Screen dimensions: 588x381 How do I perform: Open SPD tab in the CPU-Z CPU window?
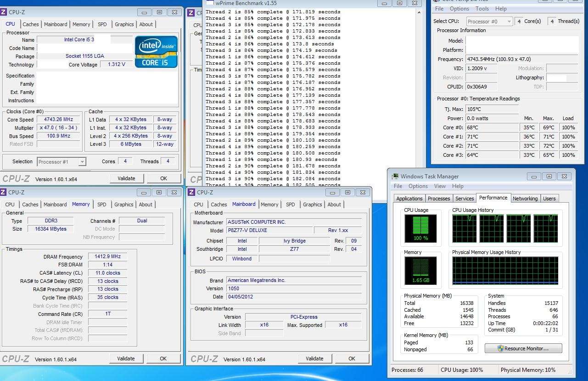(x=102, y=24)
